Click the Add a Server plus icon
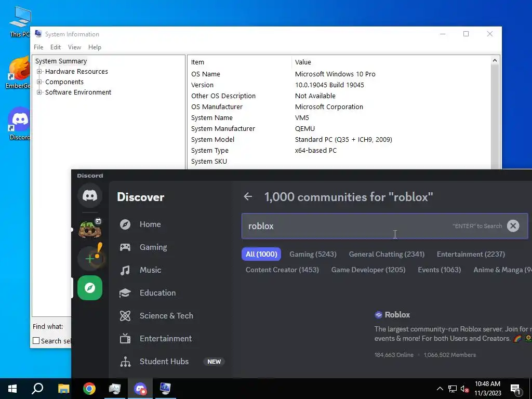532x399 pixels. [x=90, y=259]
